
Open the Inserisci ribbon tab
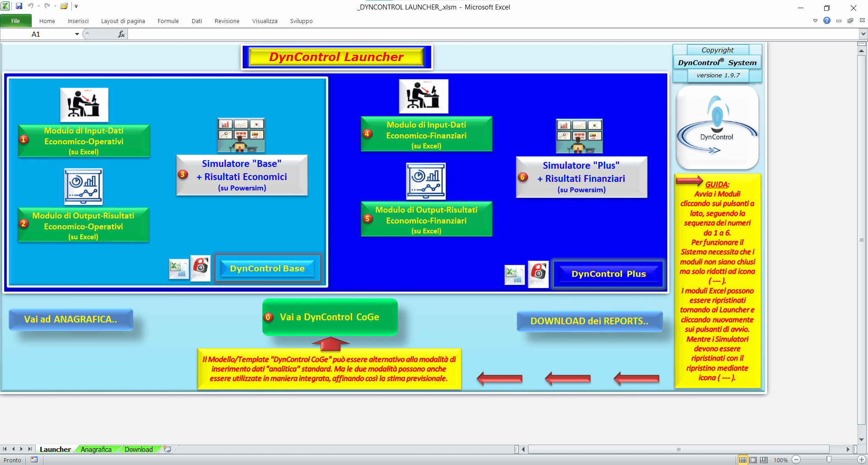78,21
